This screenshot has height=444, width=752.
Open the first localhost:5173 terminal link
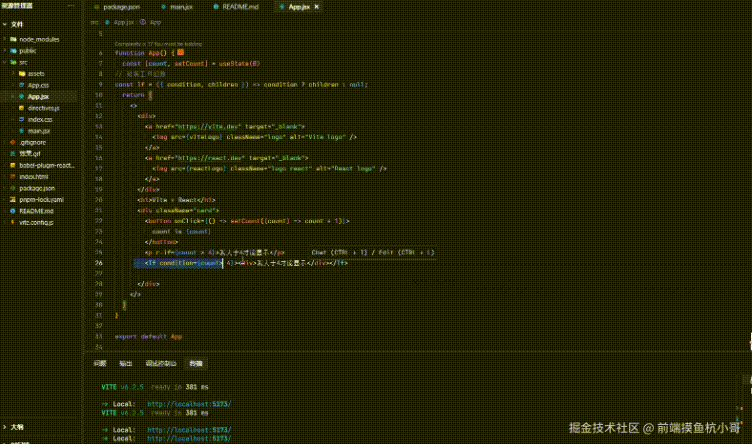coord(189,404)
